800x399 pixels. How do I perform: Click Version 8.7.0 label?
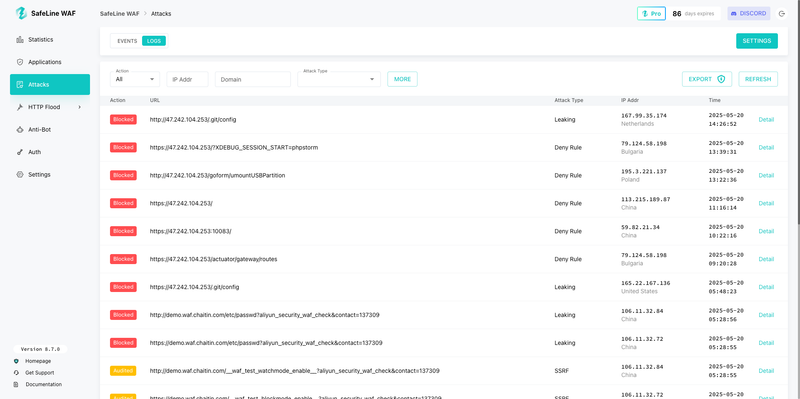[40, 350]
